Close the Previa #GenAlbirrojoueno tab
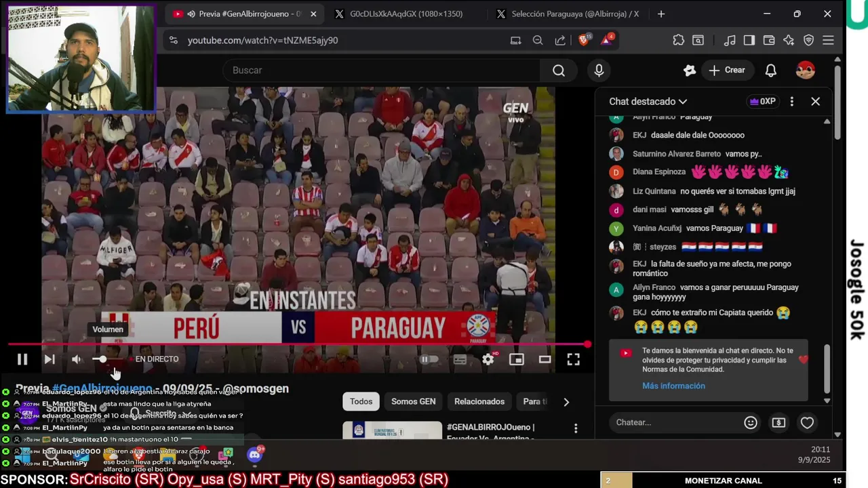This screenshot has height=488, width=868. click(313, 14)
